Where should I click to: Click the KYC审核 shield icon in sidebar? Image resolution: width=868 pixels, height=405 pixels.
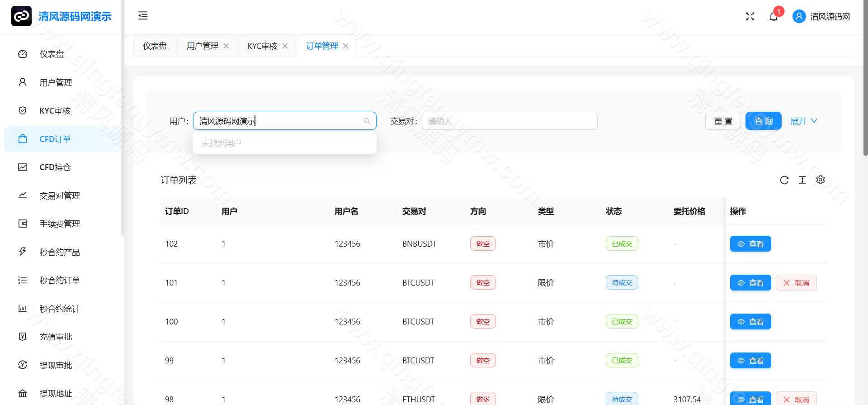(x=23, y=110)
